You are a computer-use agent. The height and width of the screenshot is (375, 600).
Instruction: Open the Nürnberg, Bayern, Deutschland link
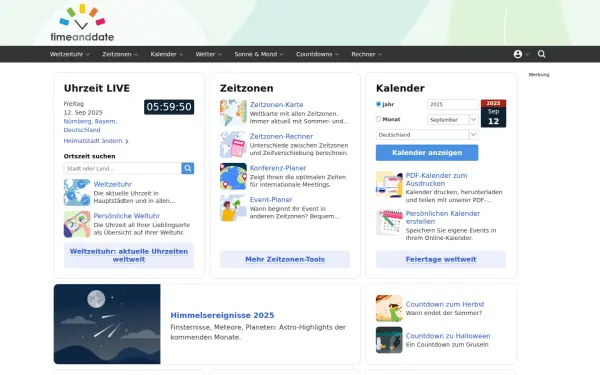(x=90, y=126)
